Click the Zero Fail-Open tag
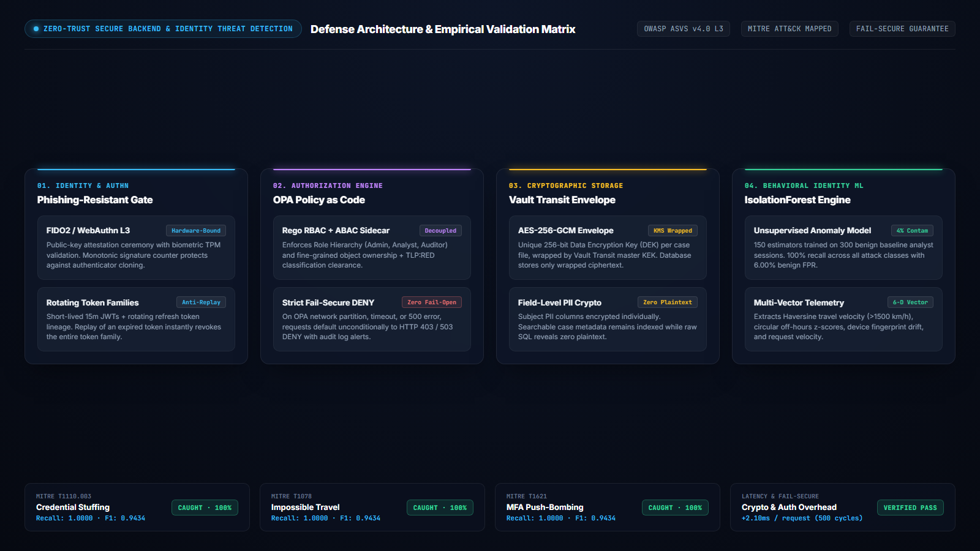Viewport: 980px width, 551px height. point(432,302)
